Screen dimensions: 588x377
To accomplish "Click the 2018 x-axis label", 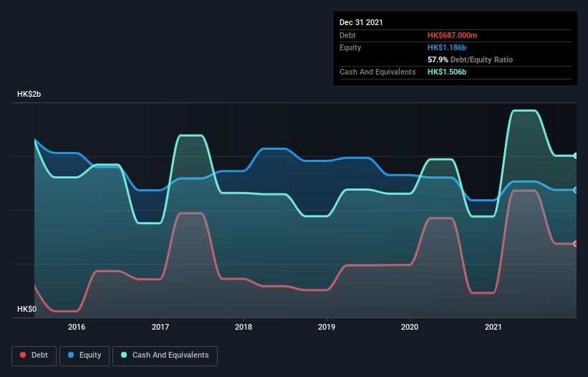I will tap(244, 327).
